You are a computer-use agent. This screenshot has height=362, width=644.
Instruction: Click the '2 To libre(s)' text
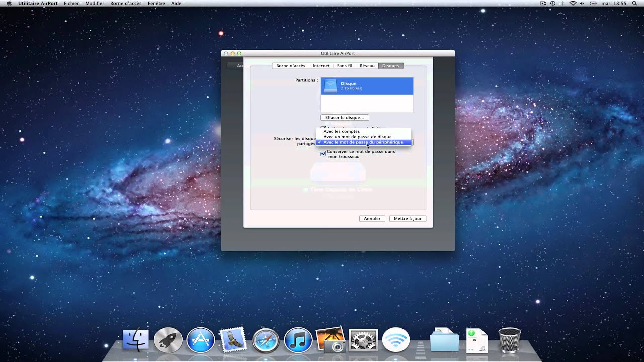pyautogui.click(x=352, y=88)
